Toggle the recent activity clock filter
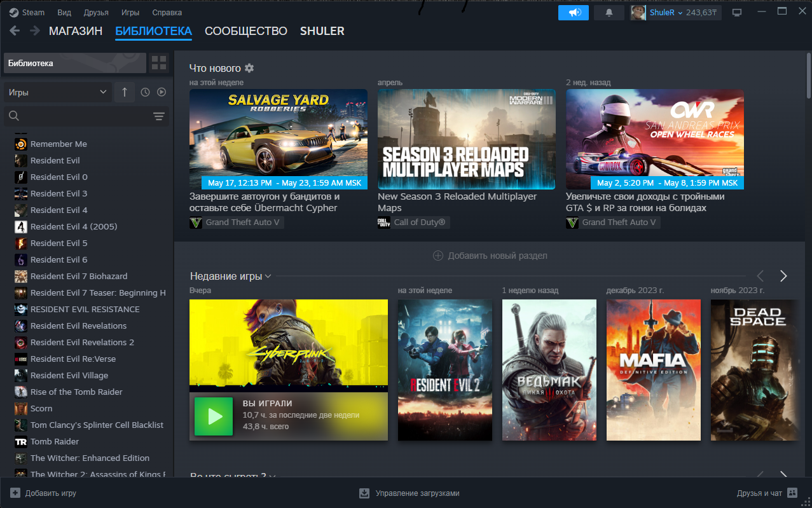The width and height of the screenshot is (812, 508). click(145, 92)
